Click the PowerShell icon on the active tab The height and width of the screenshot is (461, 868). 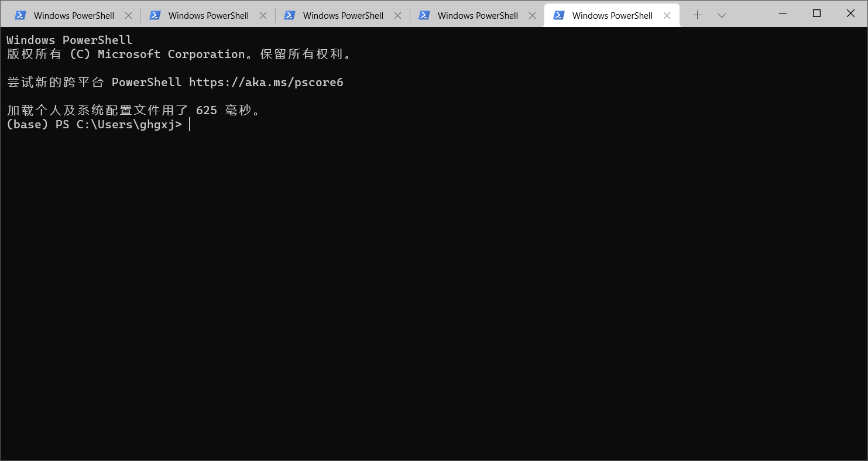559,16
